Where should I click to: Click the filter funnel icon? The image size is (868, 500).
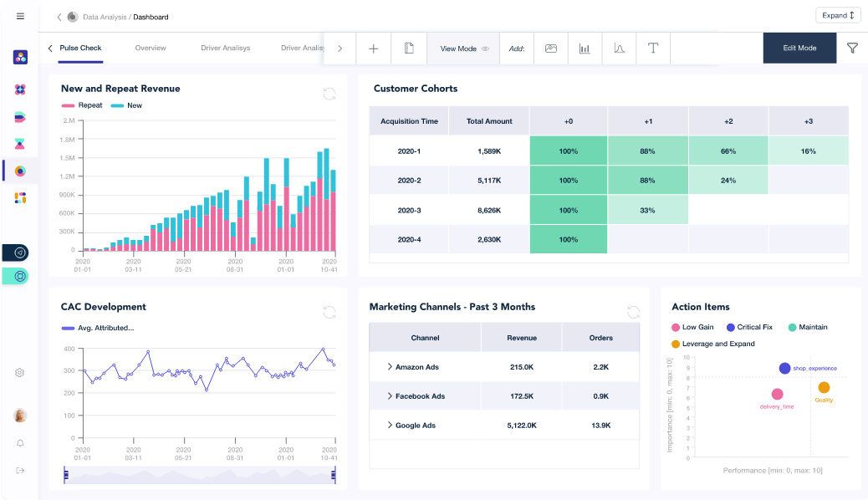[x=852, y=48]
